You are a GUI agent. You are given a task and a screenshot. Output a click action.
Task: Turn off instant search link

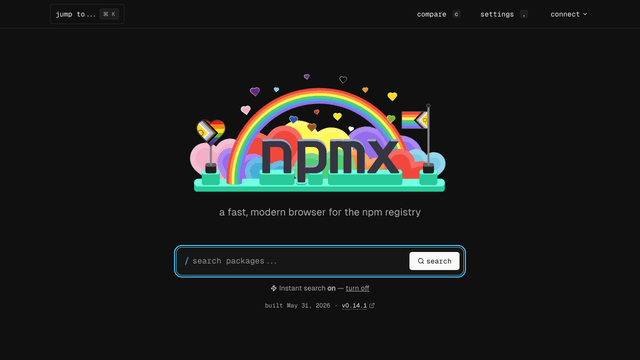[357, 288]
